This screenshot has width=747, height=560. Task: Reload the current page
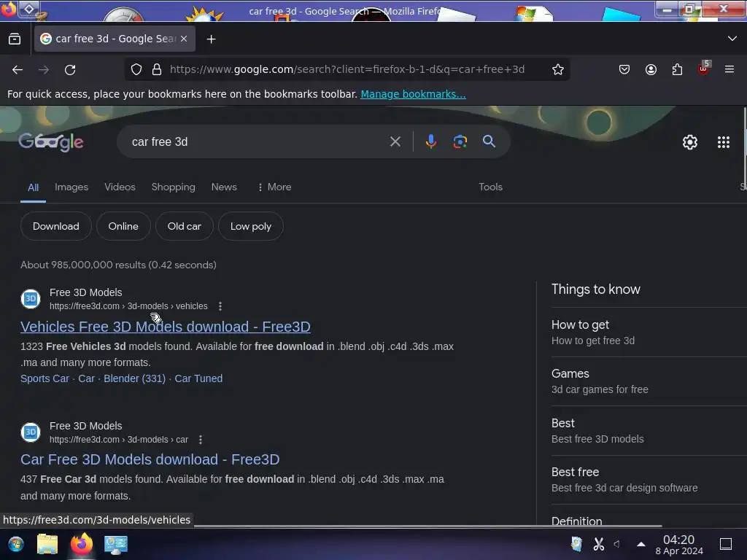(70, 70)
